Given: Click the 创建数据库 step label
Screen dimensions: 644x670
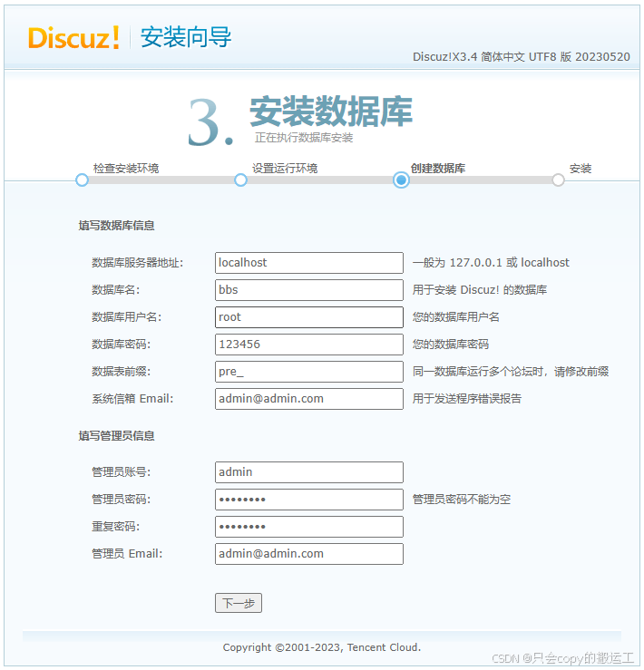Looking at the screenshot, I should tap(438, 169).
